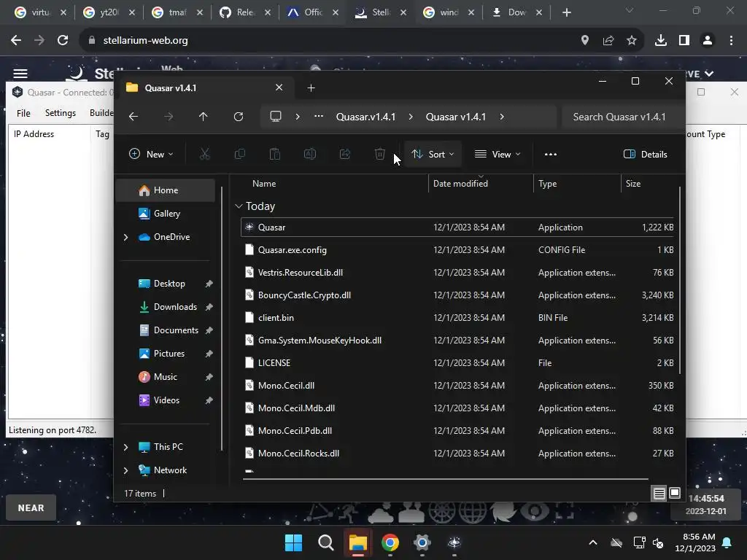Open Stellarium hamburger menu
The image size is (747, 560).
20,74
